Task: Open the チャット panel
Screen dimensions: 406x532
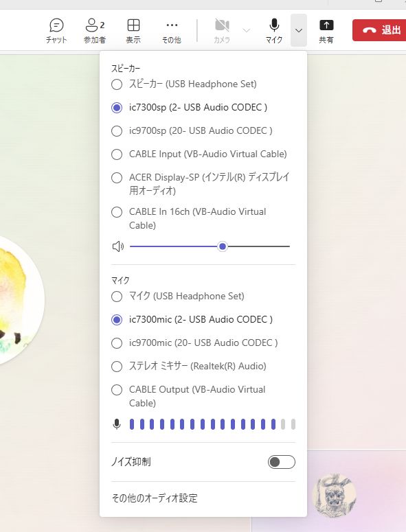Action: (56, 30)
